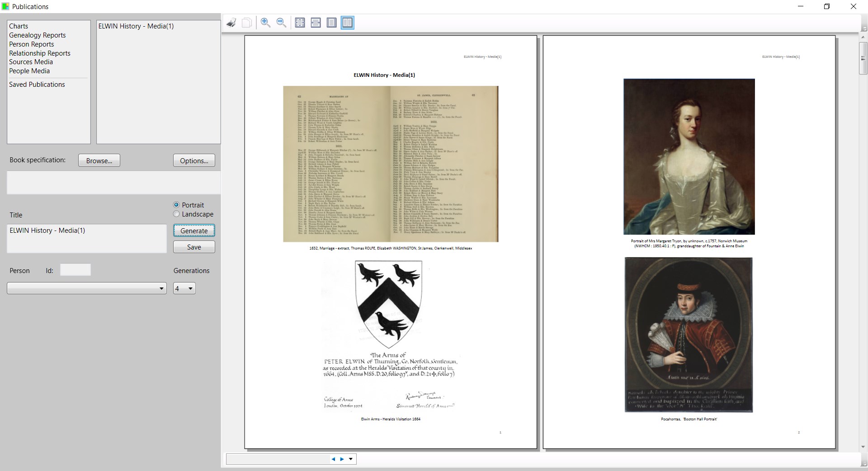Click the vertical scrollbar thumb in preview

[x=863, y=58]
